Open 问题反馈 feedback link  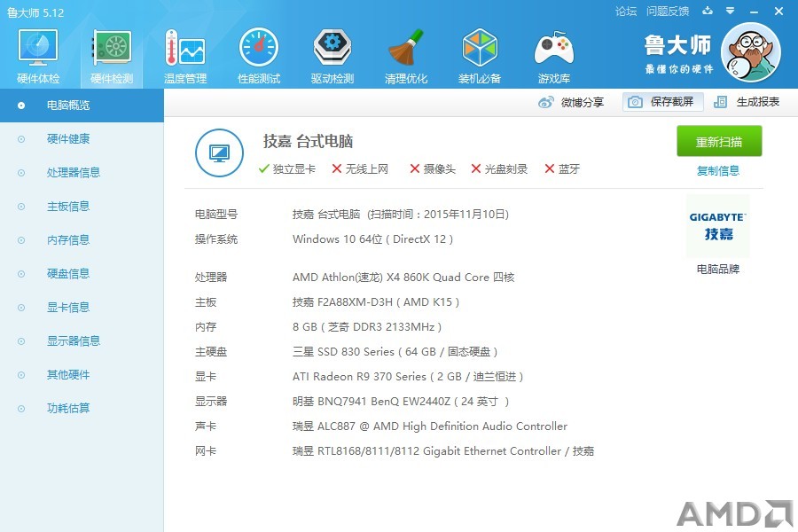pyautogui.click(x=667, y=12)
